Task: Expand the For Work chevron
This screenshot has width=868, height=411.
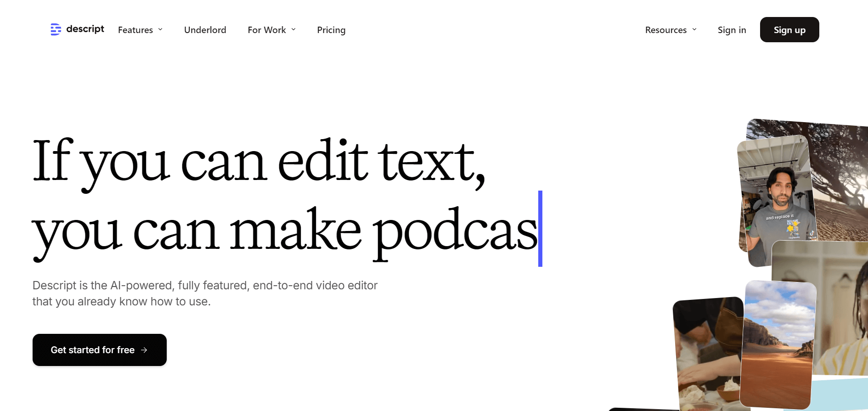Action: [293, 29]
